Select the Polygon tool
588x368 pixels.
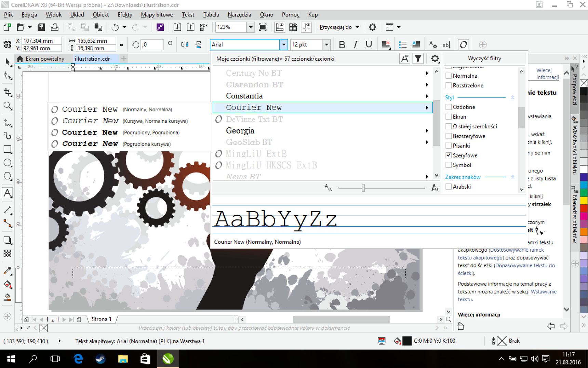click(8, 176)
